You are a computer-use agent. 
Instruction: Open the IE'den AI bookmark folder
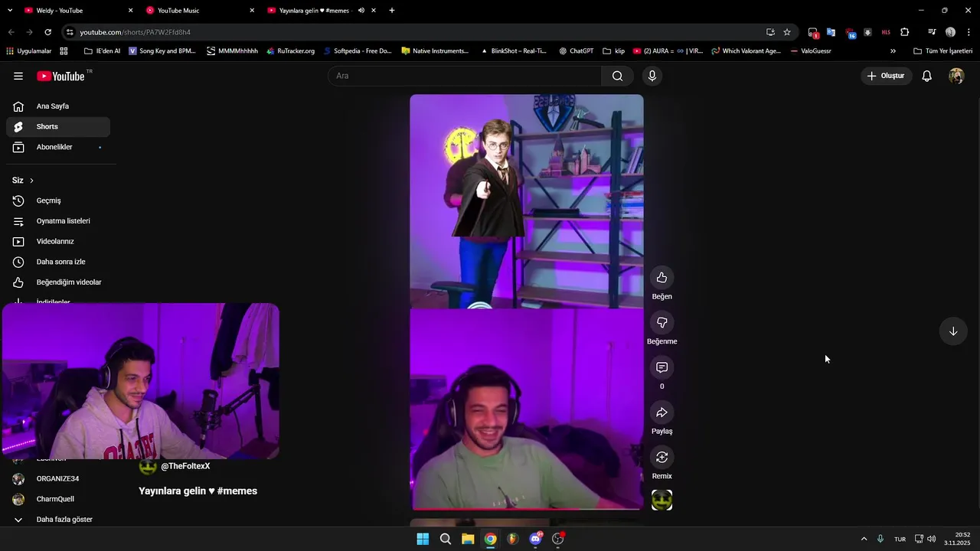(x=102, y=51)
